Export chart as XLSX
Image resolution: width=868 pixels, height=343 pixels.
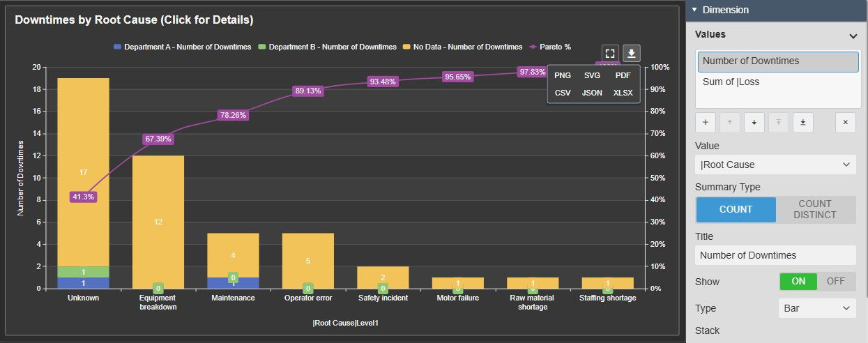[623, 93]
